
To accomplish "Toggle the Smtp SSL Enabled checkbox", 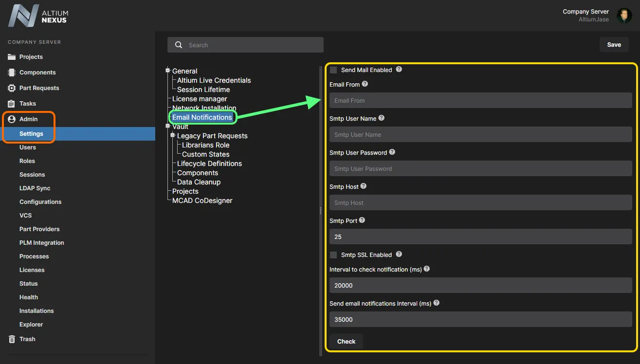I will click(333, 255).
